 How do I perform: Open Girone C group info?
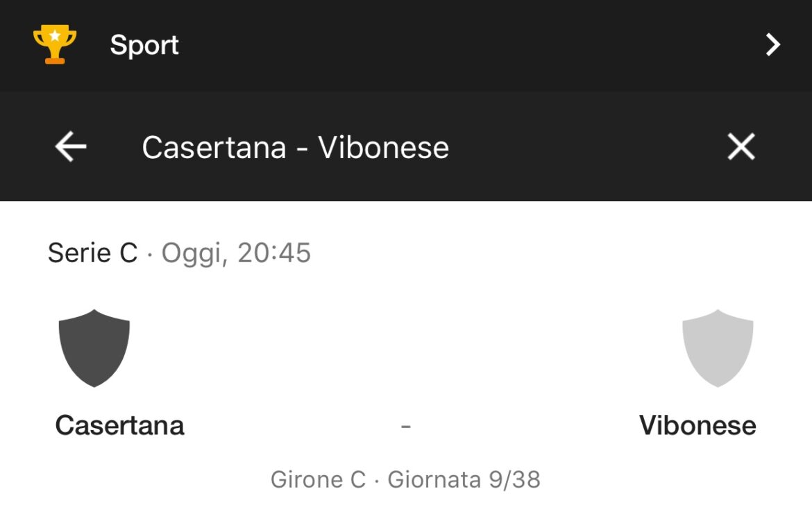(318, 479)
